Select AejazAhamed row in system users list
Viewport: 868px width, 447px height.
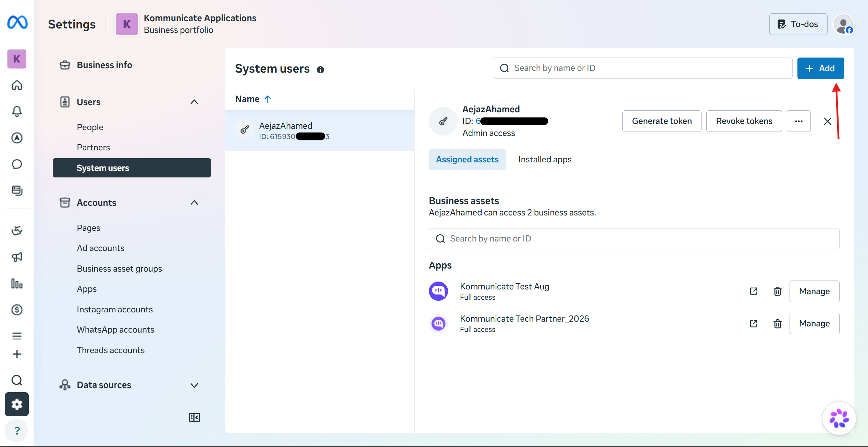click(320, 131)
